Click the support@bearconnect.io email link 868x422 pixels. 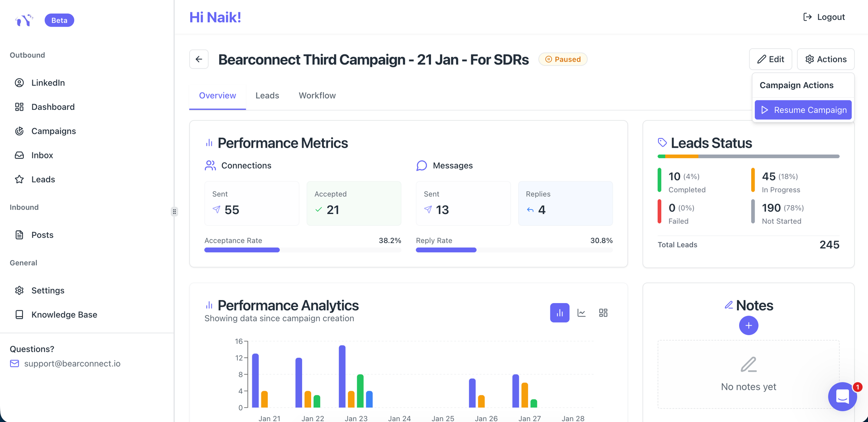[72, 364]
